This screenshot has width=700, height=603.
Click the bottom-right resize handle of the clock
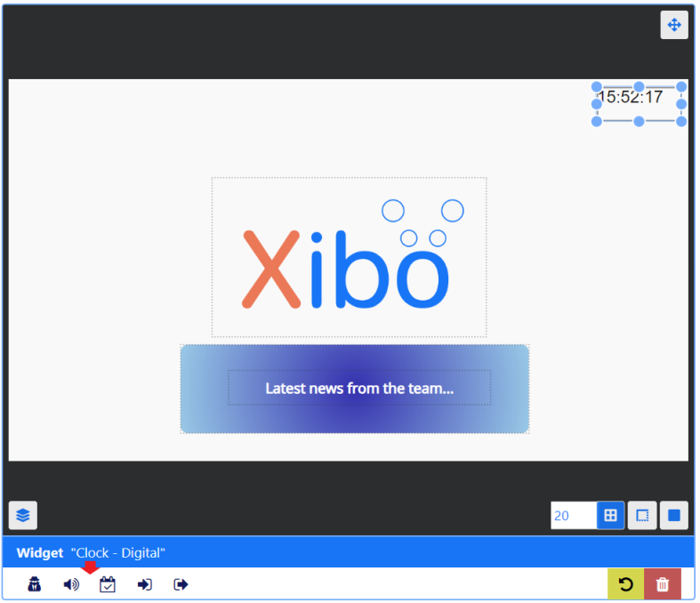tap(681, 121)
